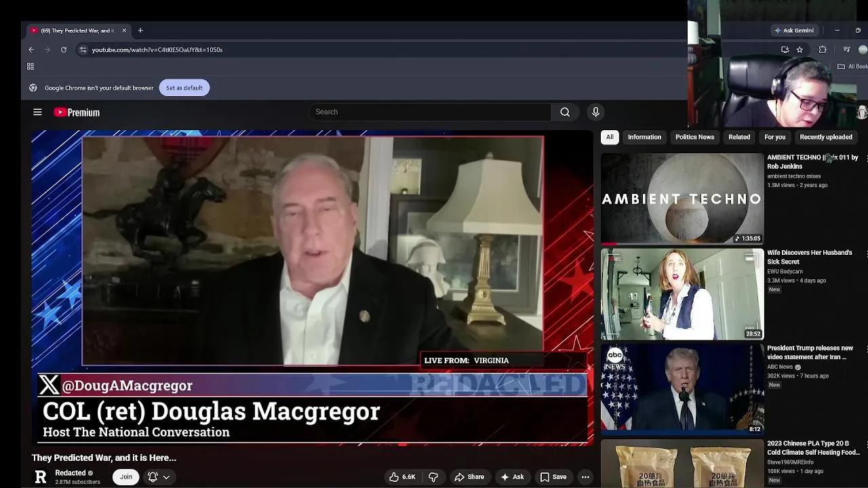
Task: Open the All Bookmarks folder
Action: click(x=852, y=66)
